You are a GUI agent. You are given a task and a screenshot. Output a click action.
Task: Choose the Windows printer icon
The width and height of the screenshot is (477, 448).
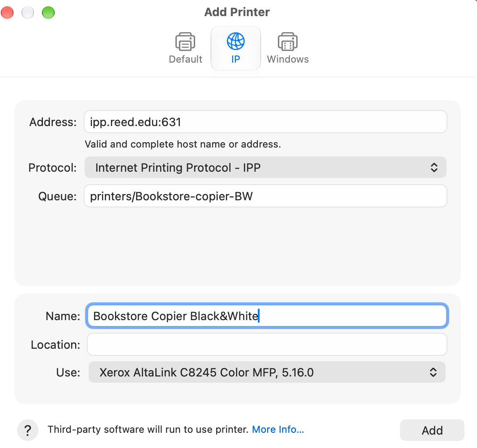[x=287, y=42]
